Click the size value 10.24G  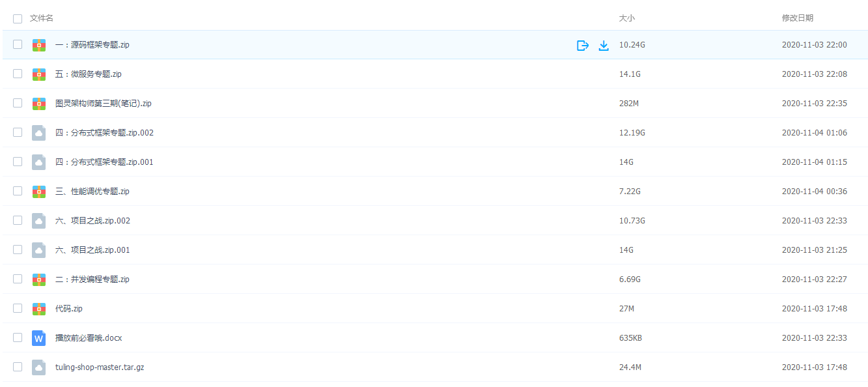(x=632, y=45)
